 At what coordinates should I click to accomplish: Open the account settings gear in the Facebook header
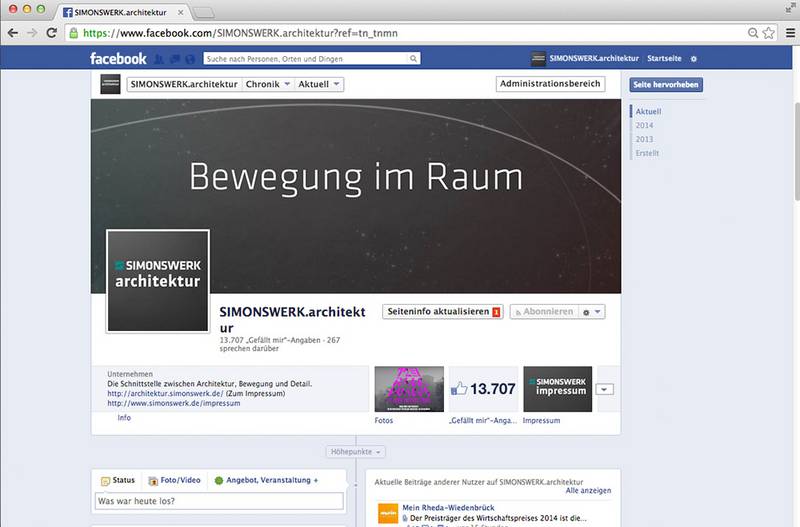pyautogui.click(x=693, y=59)
